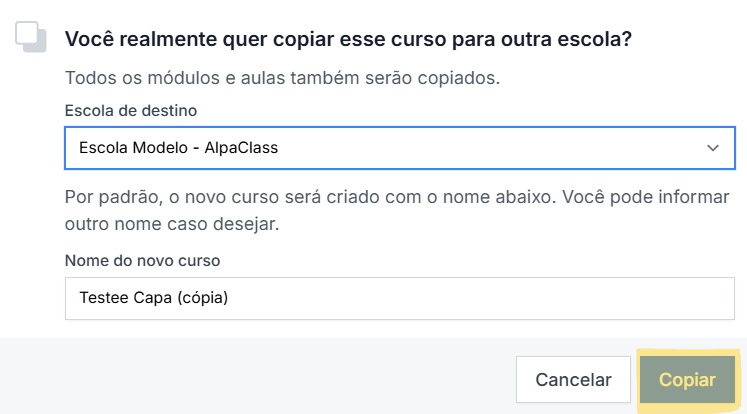Expand the Escola de destino chevron arrow
Image resolution: width=747 pixels, height=414 pixels.
(713, 148)
